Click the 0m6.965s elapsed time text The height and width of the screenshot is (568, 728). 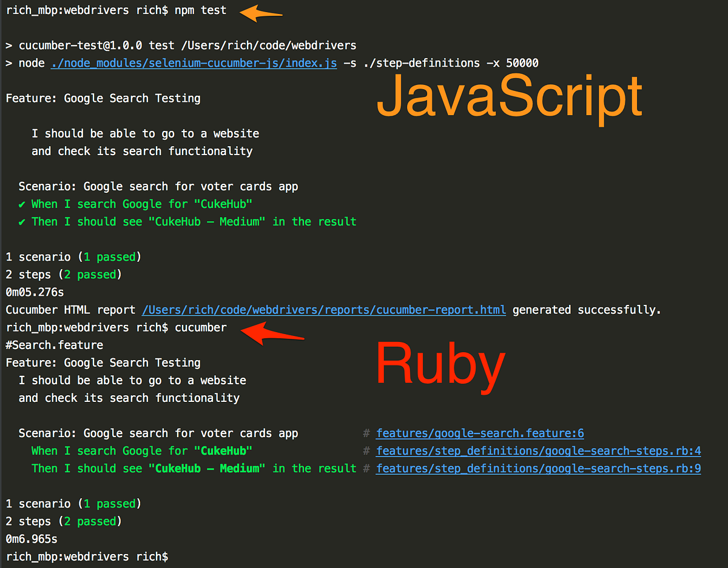point(31,538)
